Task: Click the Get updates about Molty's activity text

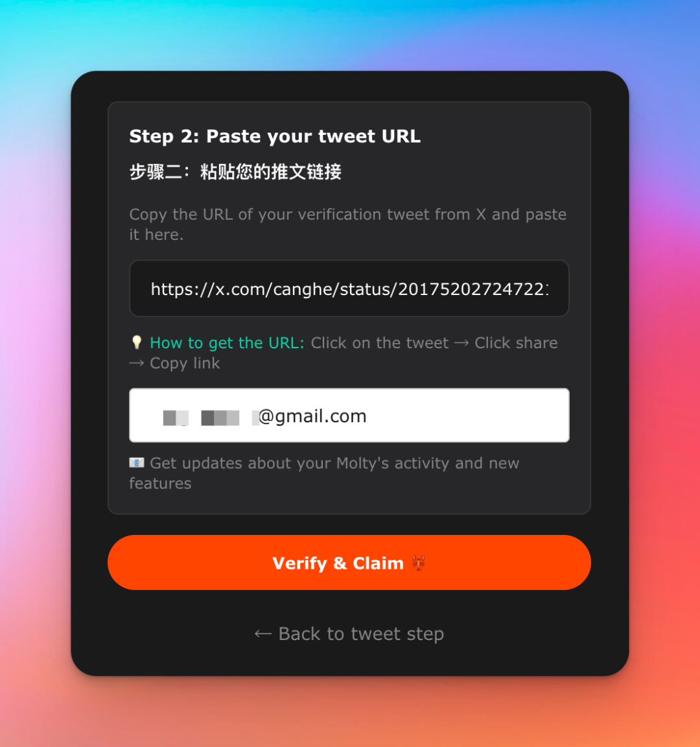Action: pos(324,473)
